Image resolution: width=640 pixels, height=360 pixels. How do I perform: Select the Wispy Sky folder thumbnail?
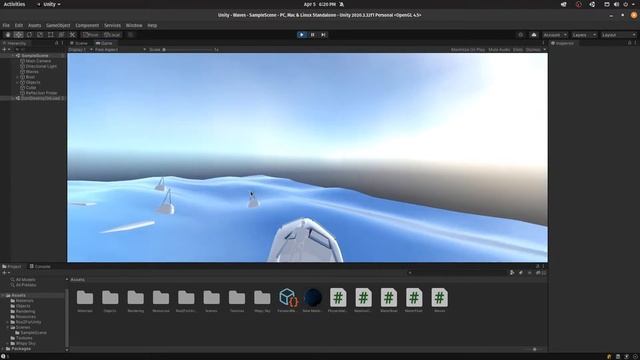262,297
